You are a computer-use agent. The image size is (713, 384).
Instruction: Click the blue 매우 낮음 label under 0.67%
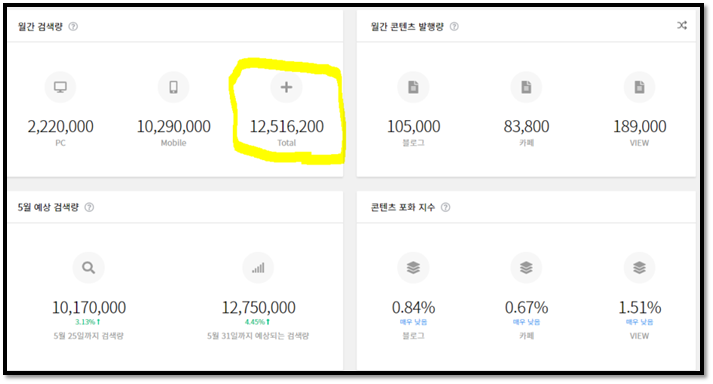click(x=526, y=322)
